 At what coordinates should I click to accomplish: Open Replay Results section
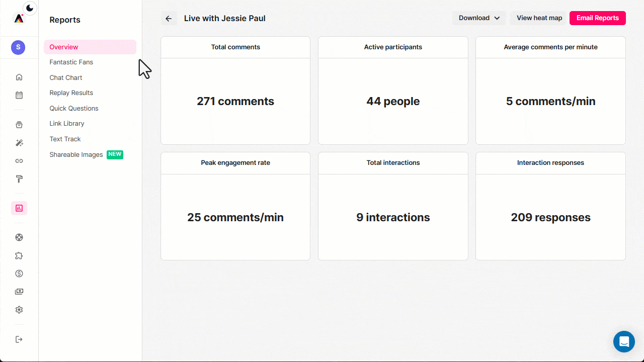coord(71,93)
